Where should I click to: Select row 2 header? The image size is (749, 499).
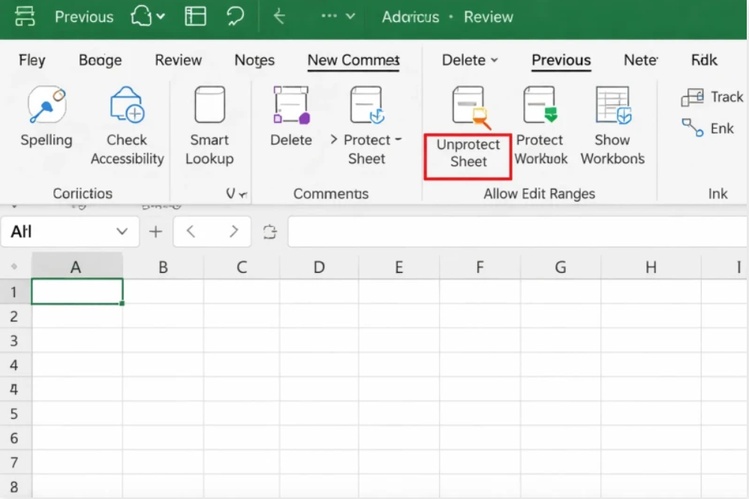(x=14, y=316)
